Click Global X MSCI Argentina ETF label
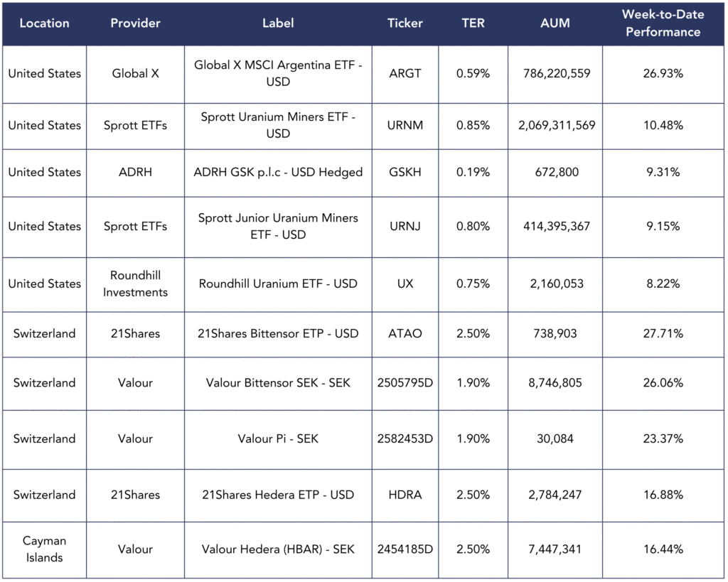The width and height of the screenshot is (728, 582). click(278, 73)
